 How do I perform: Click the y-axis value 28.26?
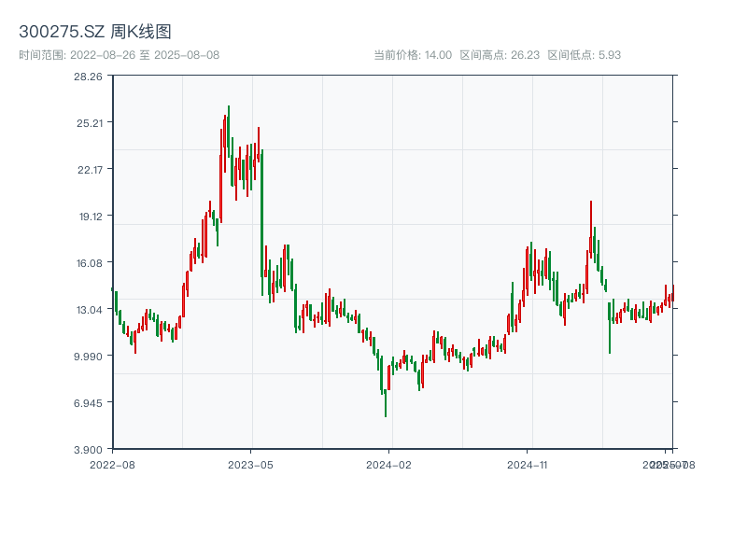coord(88,77)
